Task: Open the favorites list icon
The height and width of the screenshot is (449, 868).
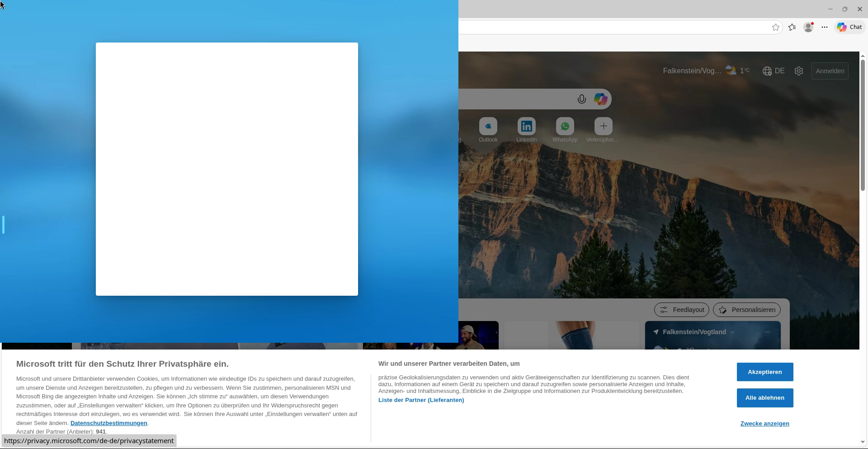Action: tap(792, 27)
